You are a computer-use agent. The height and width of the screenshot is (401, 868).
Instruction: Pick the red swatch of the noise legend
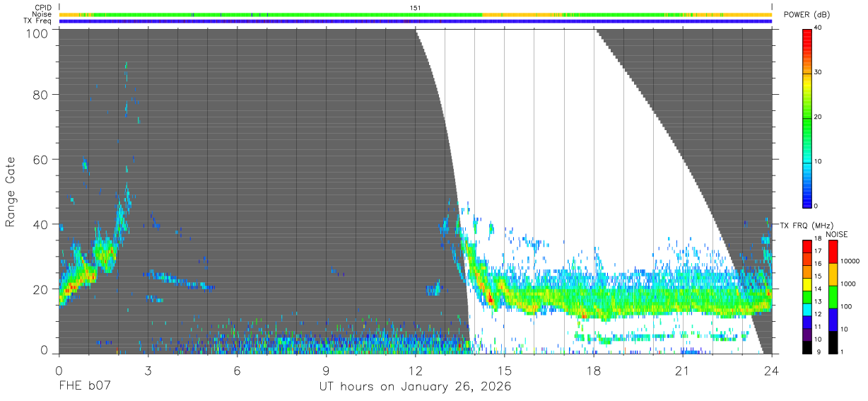834,252
